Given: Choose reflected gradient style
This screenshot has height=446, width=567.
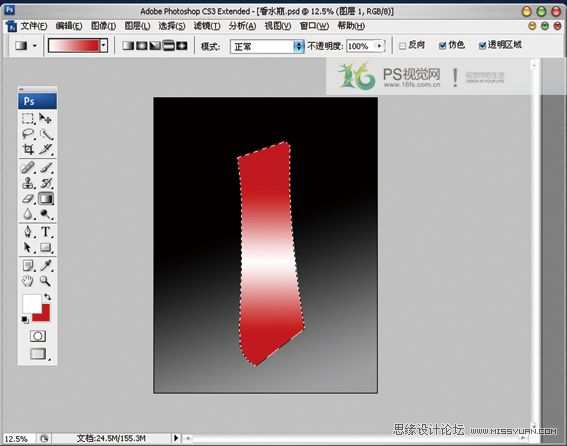Looking at the screenshot, I should [x=168, y=46].
